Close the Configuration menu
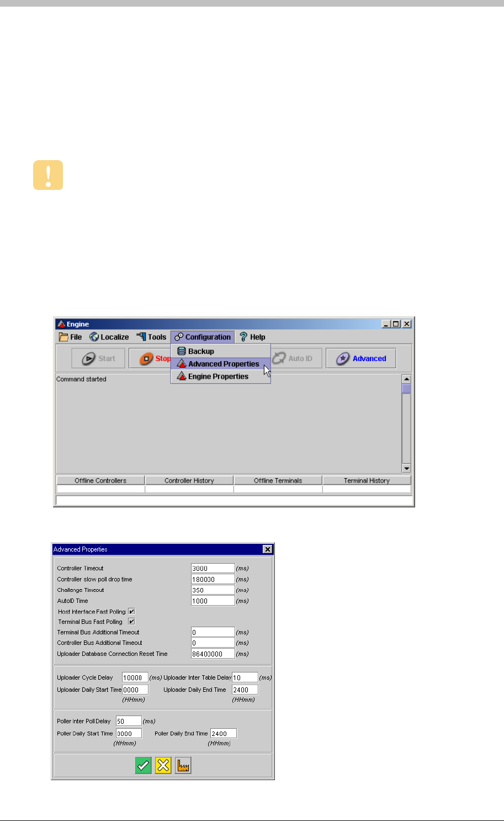Screen dimensions: 504x821 click(x=203, y=337)
